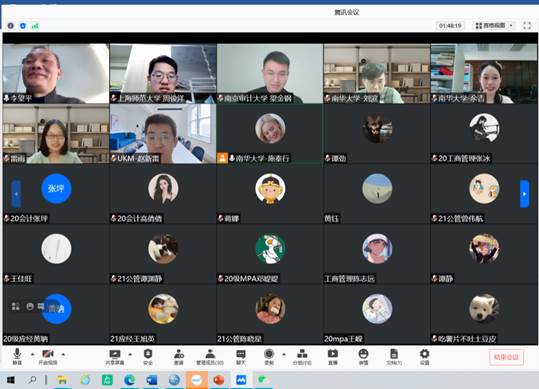Open the Live streaming icon
This screenshot has width=539, height=389.
coord(333,356)
